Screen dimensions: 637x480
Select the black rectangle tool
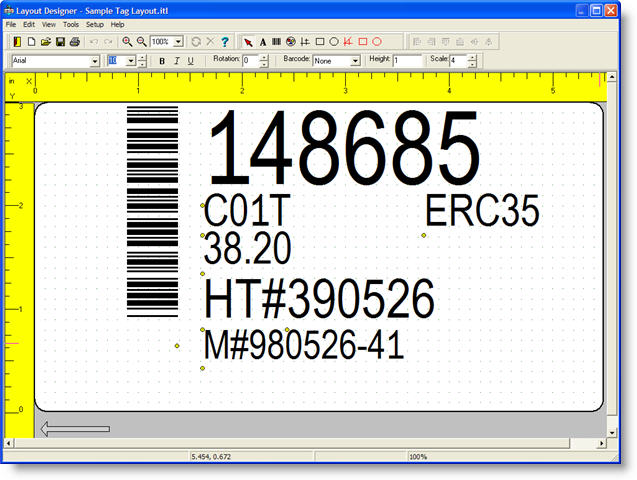320,42
